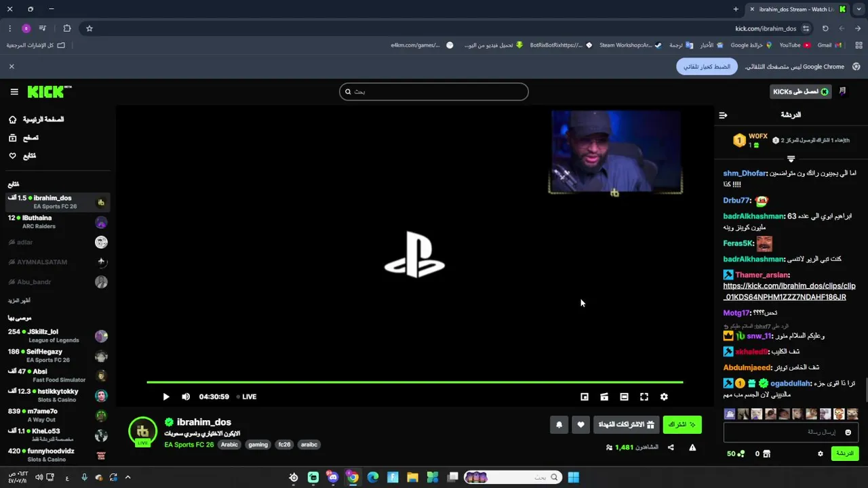Open Google Maps bookmark

[x=751, y=45]
